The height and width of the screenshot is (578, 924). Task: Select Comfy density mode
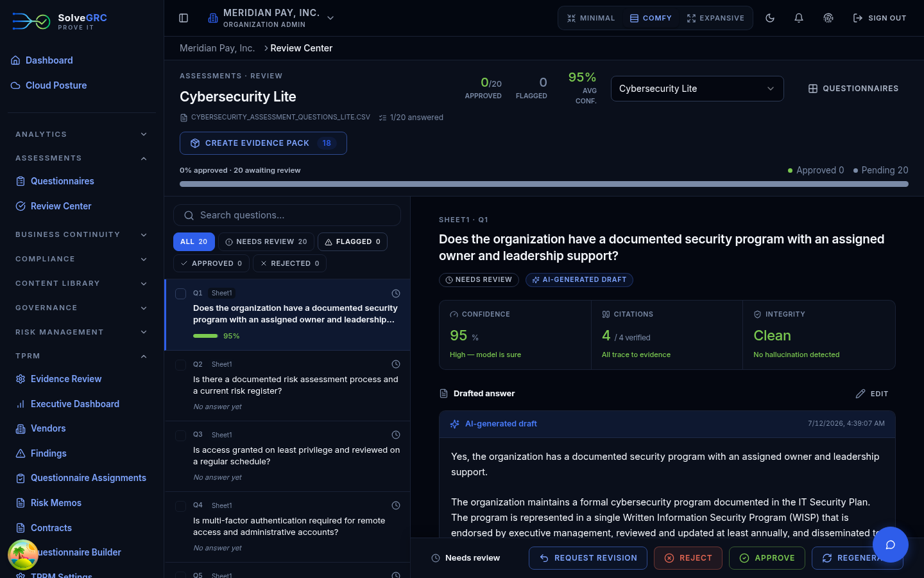point(651,18)
